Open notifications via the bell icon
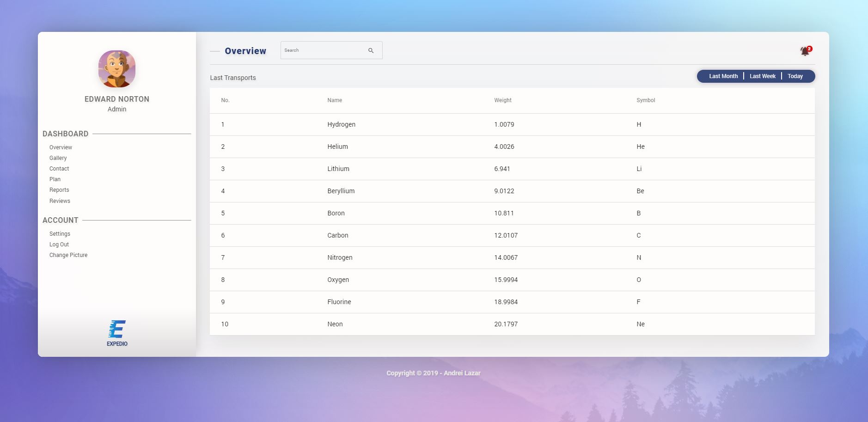This screenshot has height=422, width=868. pyautogui.click(x=804, y=51)
